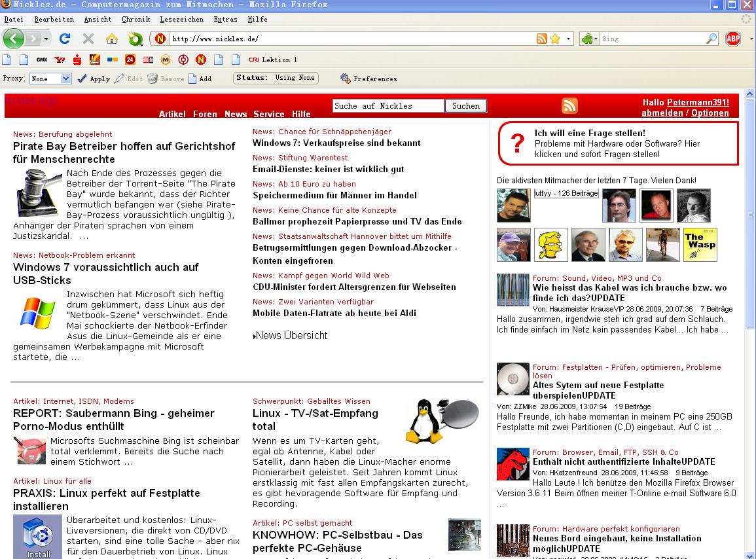This screenshot has width=756, height=559.
Task: Click the address bar URL text
Action: click(x=215, y=39)
